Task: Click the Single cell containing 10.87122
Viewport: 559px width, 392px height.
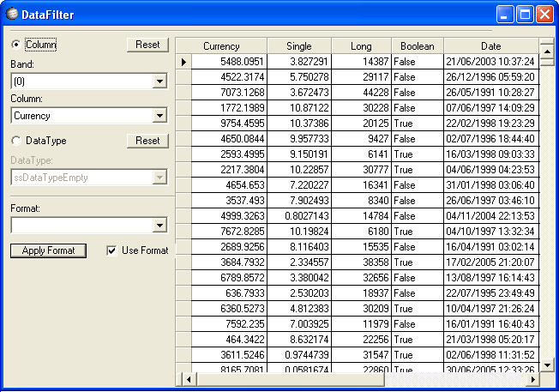Action: [298, 108]
